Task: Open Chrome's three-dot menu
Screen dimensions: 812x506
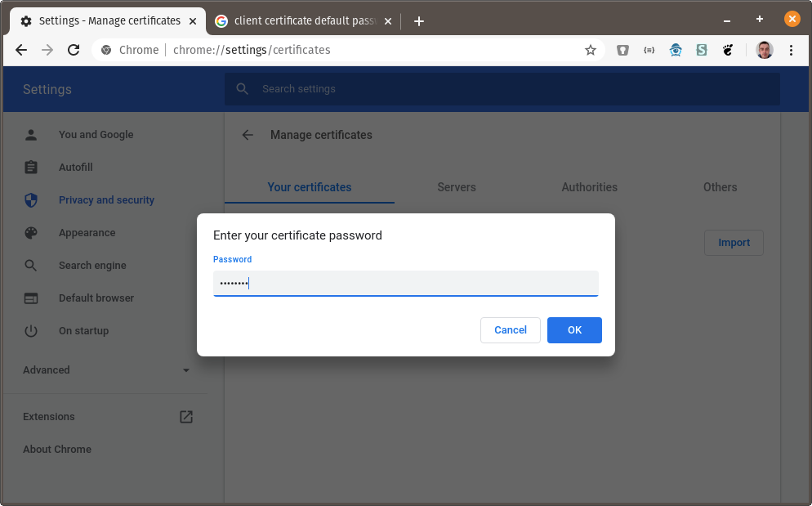Action: pyautogui.click(x=791, y=50)
